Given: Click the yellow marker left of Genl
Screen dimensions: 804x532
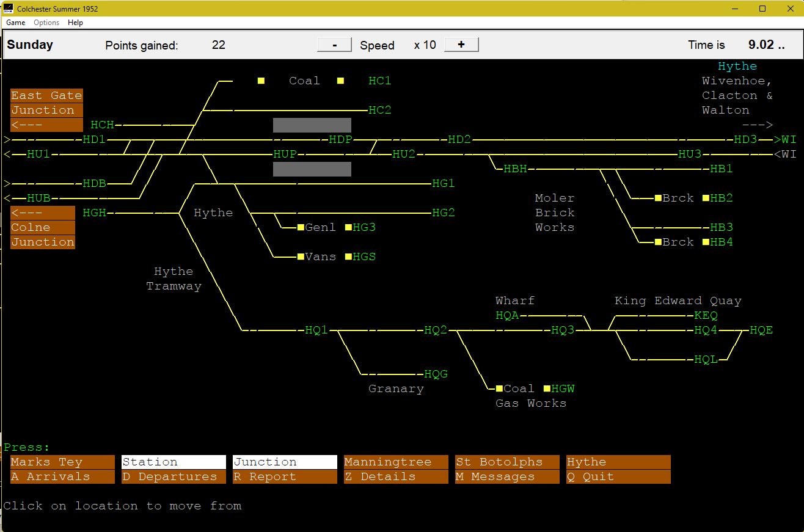Looking at the screenshot, I should [x=301, y=227].
